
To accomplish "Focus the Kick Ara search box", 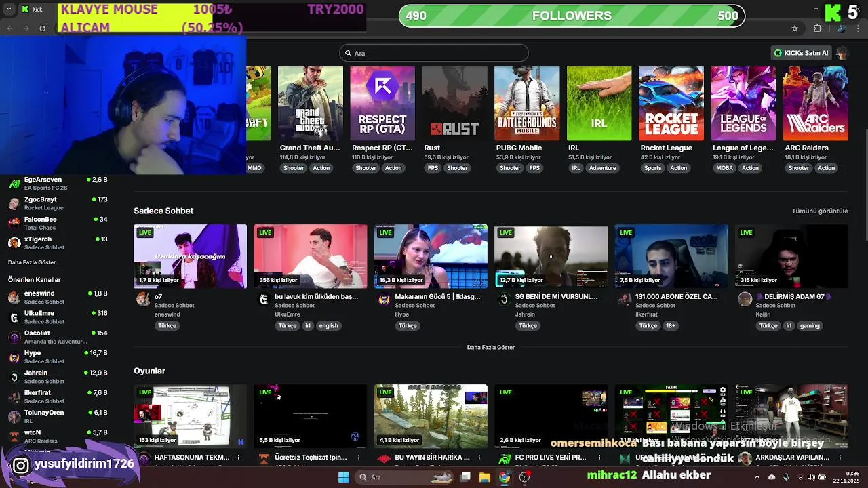I will pos(434,53).
